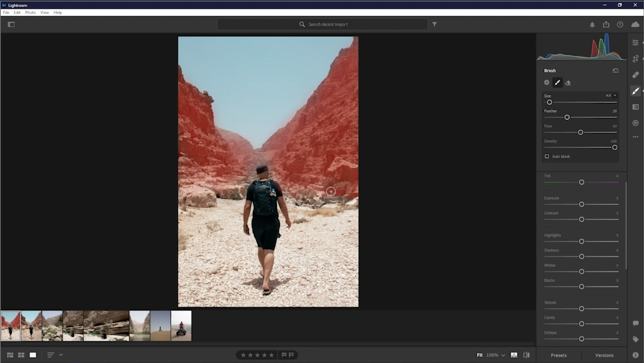Image resolution: width=644 pixels, height=363 pixels.
Task: Select the Eraser mode for the brush
Action: [x=568, y=83]
